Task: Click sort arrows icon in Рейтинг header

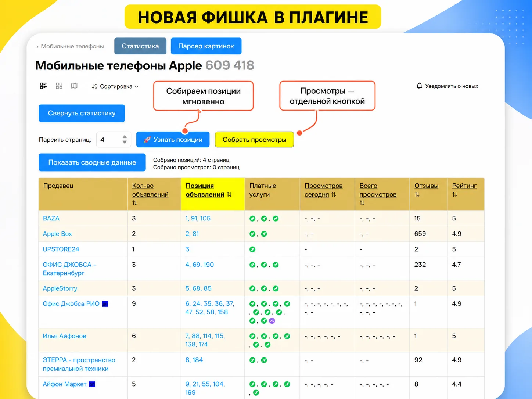Action: (x=454, y=195)
